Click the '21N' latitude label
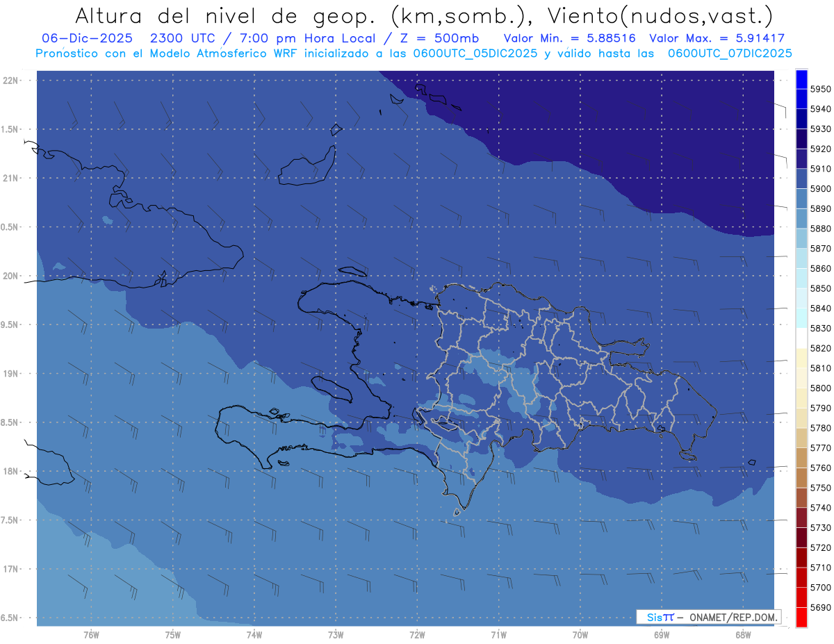Viewport: 834px width, 644px height. point(10,179)
